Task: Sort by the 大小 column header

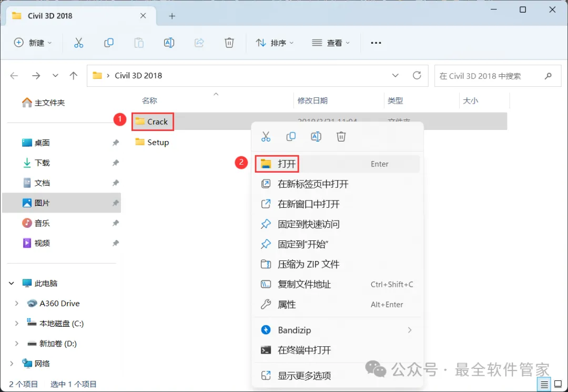Action: click(x=470, y=100)
